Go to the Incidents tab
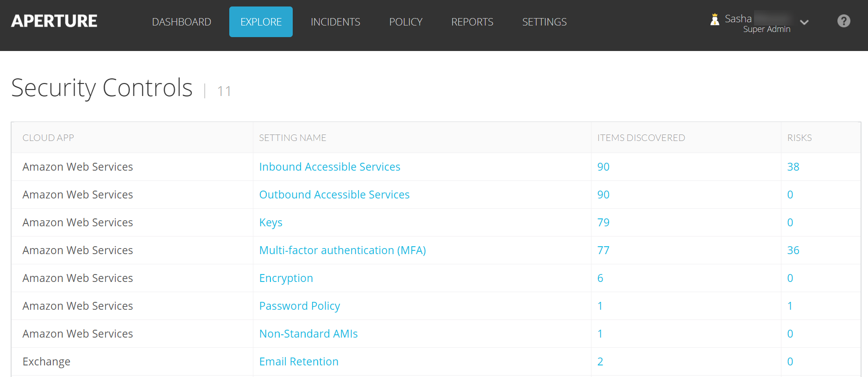The width and height of the screenshot is (868, 377). (x=335, y=22)
